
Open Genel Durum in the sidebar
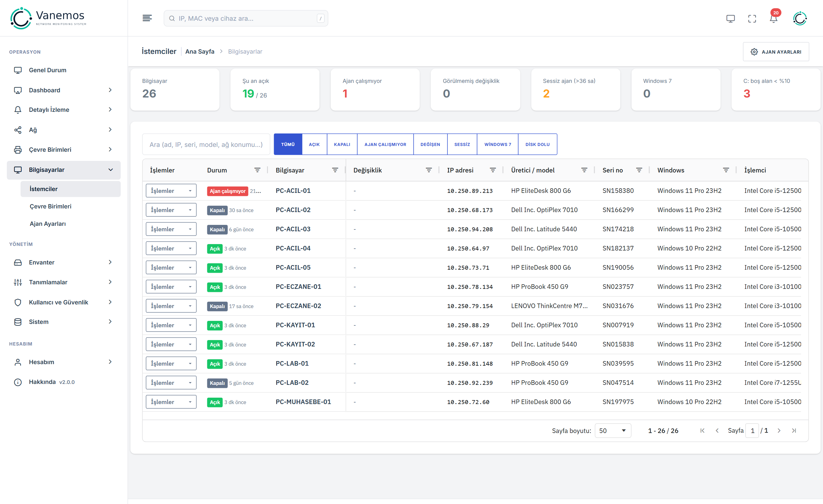pyautogui.click(x=63, y=70)
